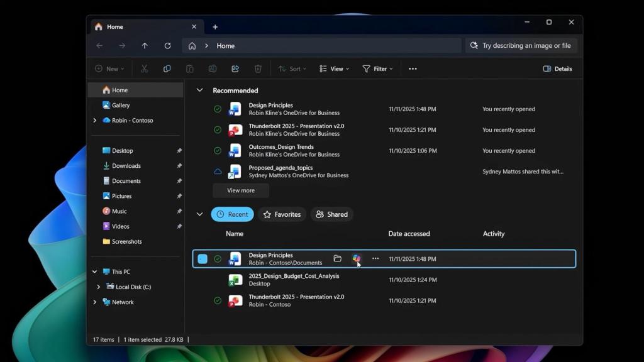Viewport: 644px width, 362px height.
Task: Click the View more button under Recommended
Action: [x=240, y=190]
